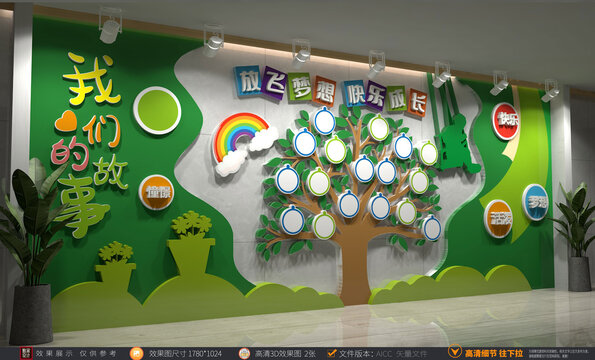Click the topmost blue-ringed photo frame on tree
The image size is (595, 360).
coord(324,121)
